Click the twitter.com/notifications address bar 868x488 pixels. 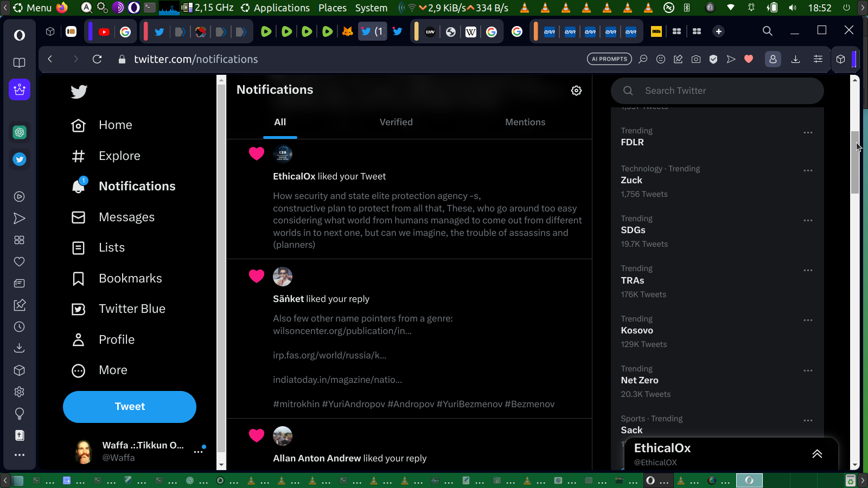(x=196, y=59)
